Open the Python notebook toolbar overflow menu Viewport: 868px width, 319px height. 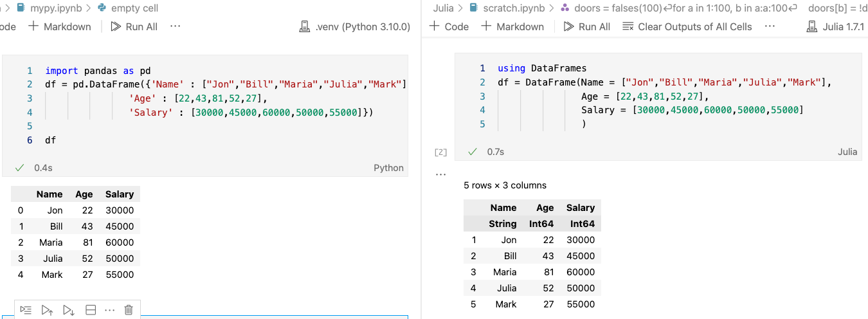click(x=175, y=26)
